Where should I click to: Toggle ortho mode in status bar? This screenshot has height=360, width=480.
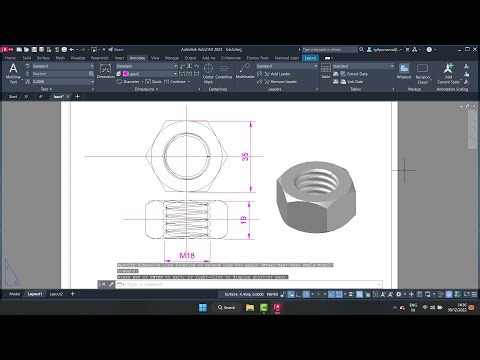[x=299, y=294]
